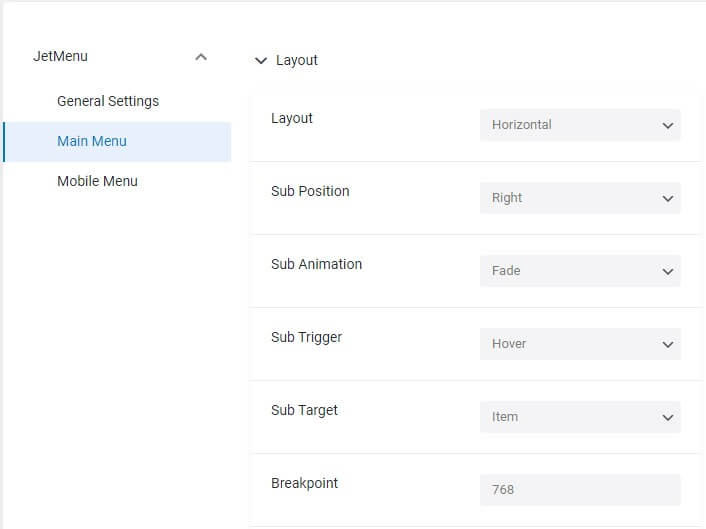Open Mobile Menu sidebar item
Image resolution: width=706 pixels, height=529 pixels.
97,181
